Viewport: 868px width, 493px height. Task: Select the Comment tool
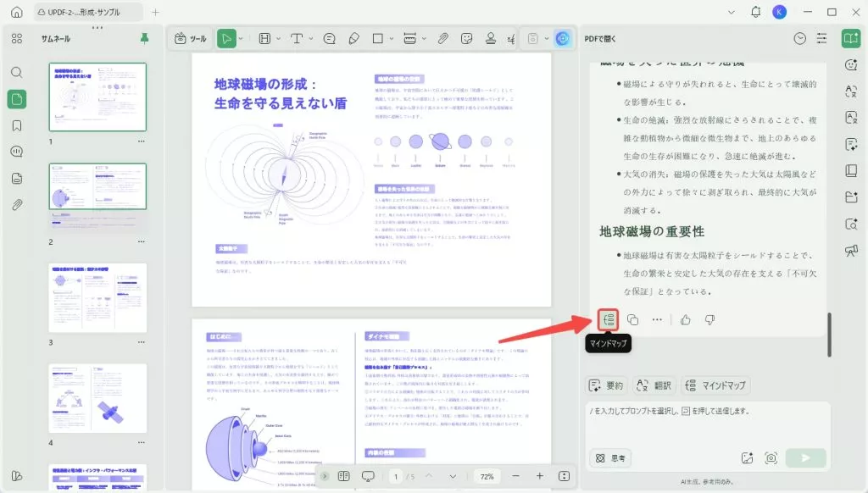coord(330,39)
